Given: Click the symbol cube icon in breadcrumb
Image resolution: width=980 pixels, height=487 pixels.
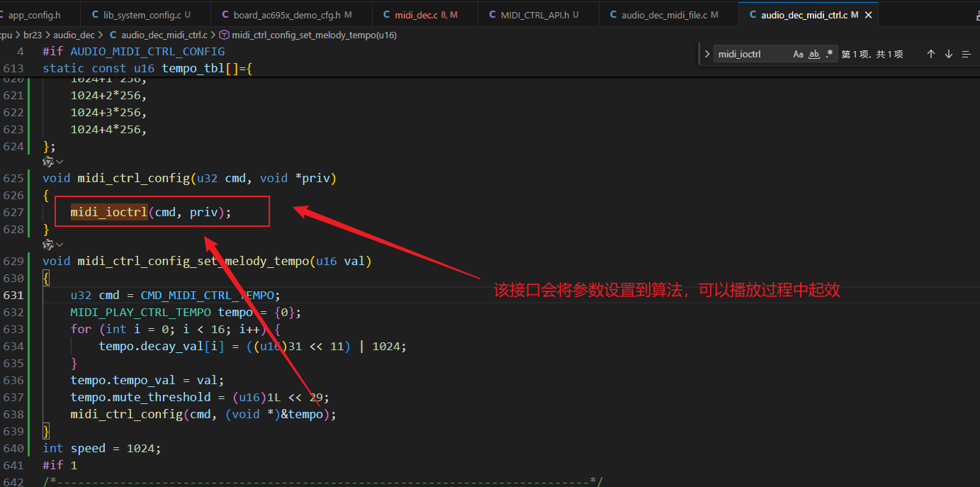Looking at the screenshot, I should pos(225,35).
